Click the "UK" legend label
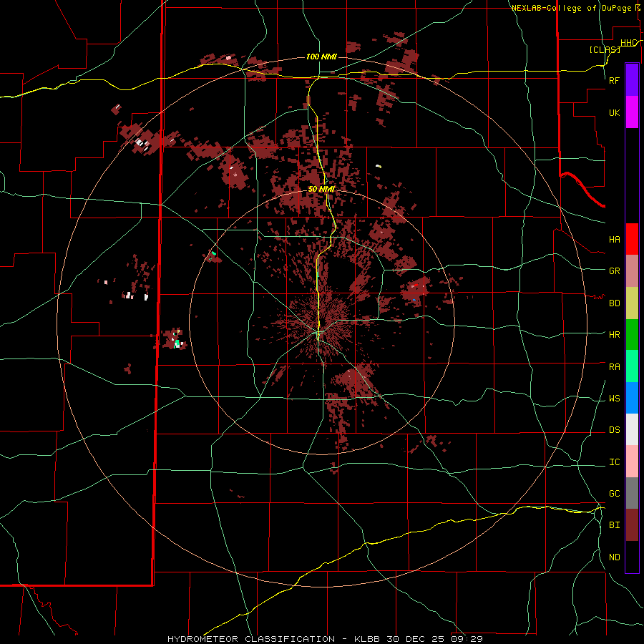This screenshot has width=644, height=644. (x=614, y=112)
